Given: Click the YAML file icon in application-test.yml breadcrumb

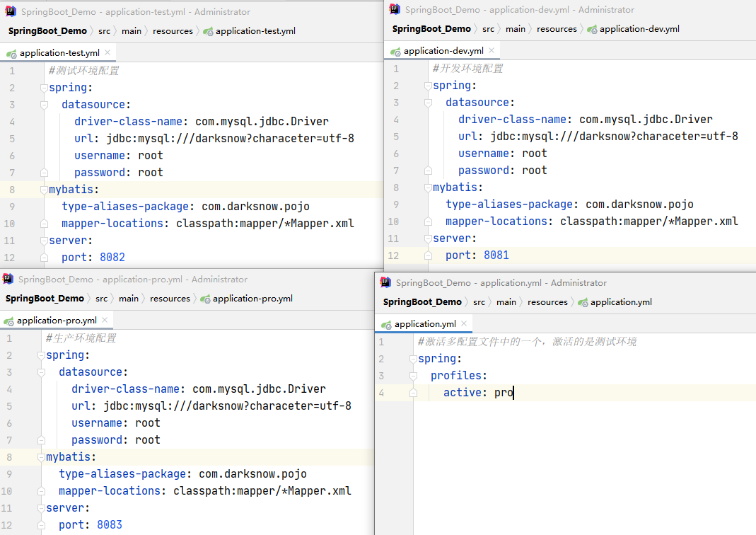Looking at the screenshot, I should pyautogui.click(x=208, y=31).
